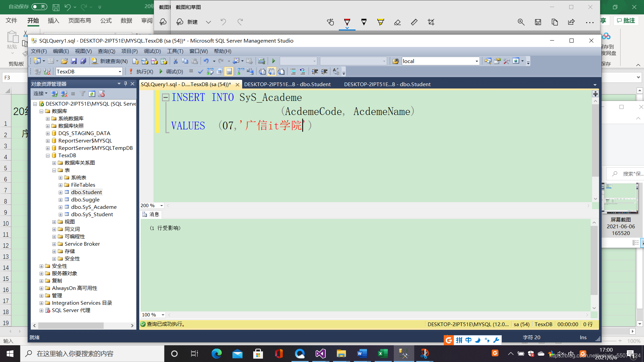Switch to the first dbo.Student tab
This screenshot has height=362, width=644.
coord(287,84)
